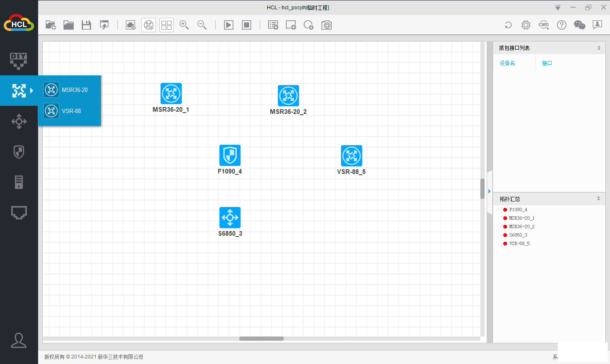Viewport: 610px width, 364px height.
Task: Save the project with floppy icon
Action: tap(86, 25)
